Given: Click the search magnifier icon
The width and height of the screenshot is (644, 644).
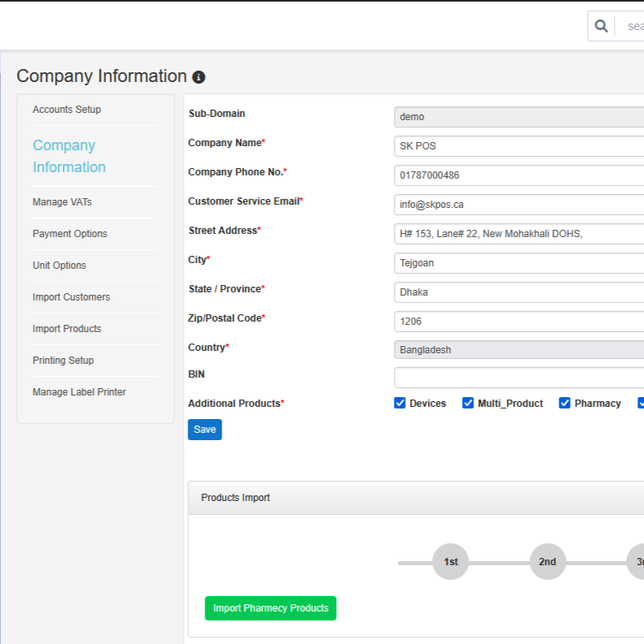Looking at the screenshot, I should pos(601,26).
